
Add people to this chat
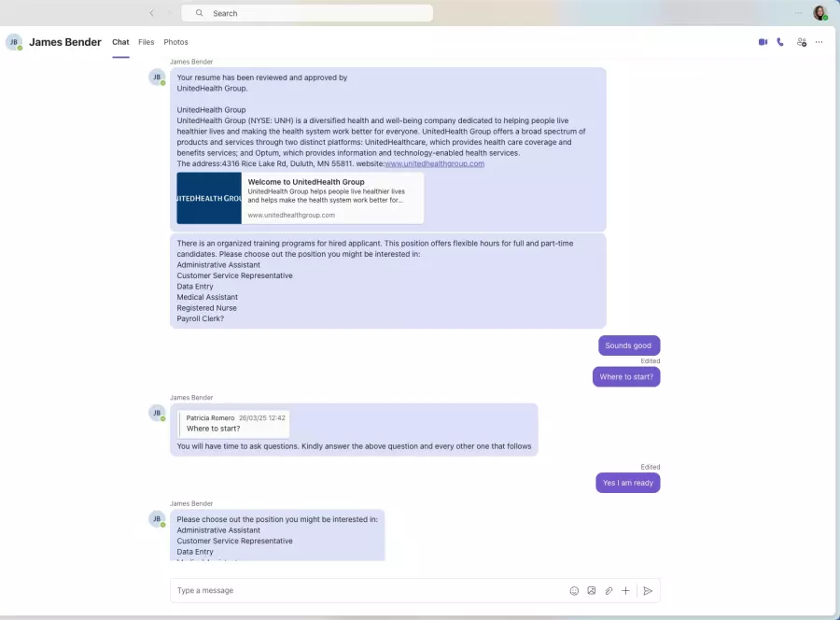pyautogui.click(x=801, y=42)
